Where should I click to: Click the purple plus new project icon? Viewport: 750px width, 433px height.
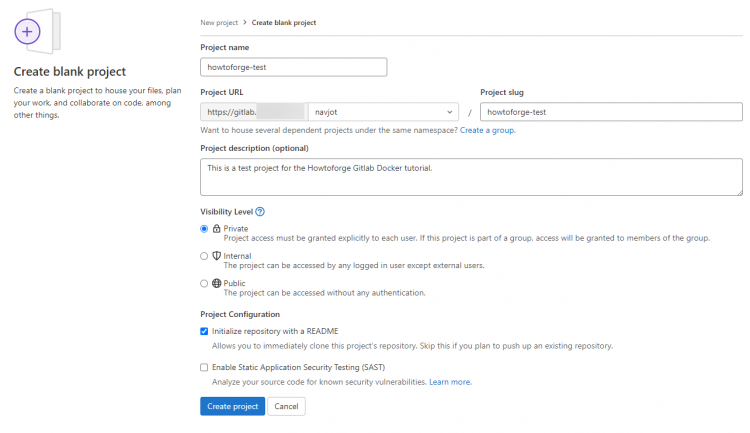point(27,32)
